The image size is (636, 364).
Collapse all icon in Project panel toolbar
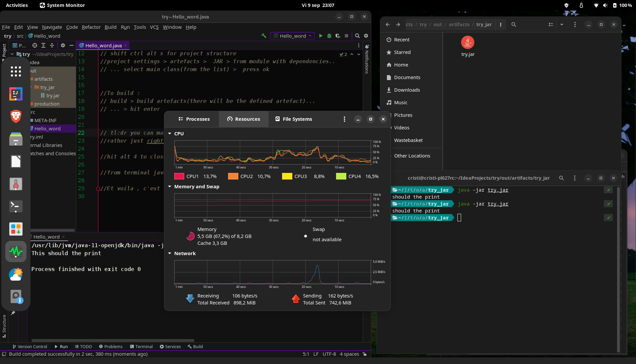pos(52,45)
